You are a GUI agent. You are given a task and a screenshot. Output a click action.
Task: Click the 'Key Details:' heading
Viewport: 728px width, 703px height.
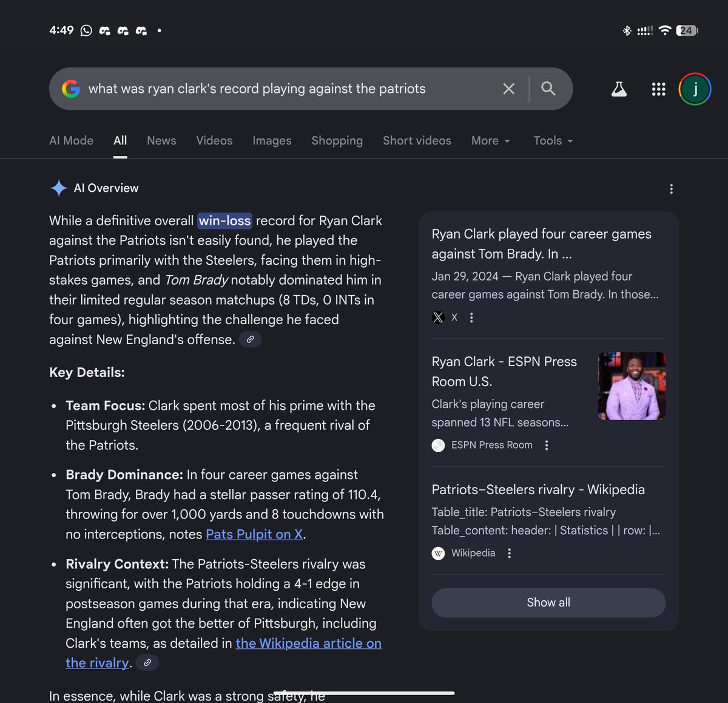[x=87, y=372]
